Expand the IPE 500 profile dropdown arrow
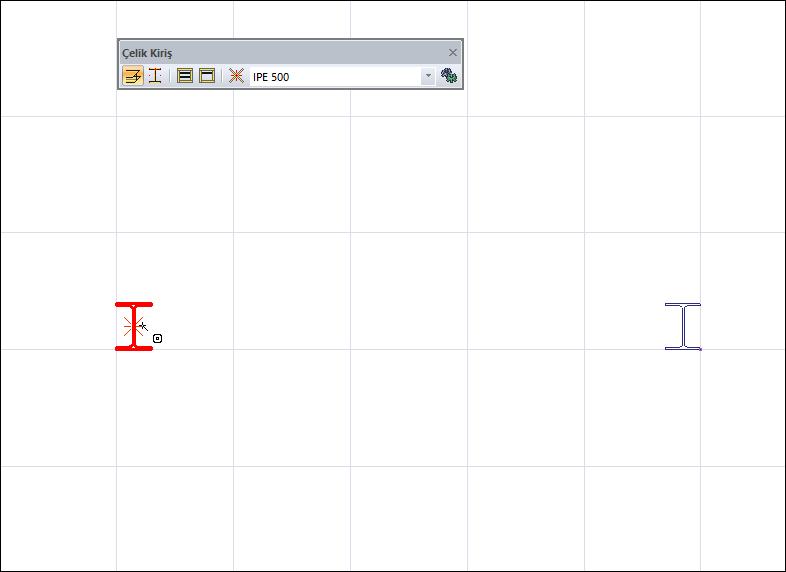 click(x=428, y=76)
